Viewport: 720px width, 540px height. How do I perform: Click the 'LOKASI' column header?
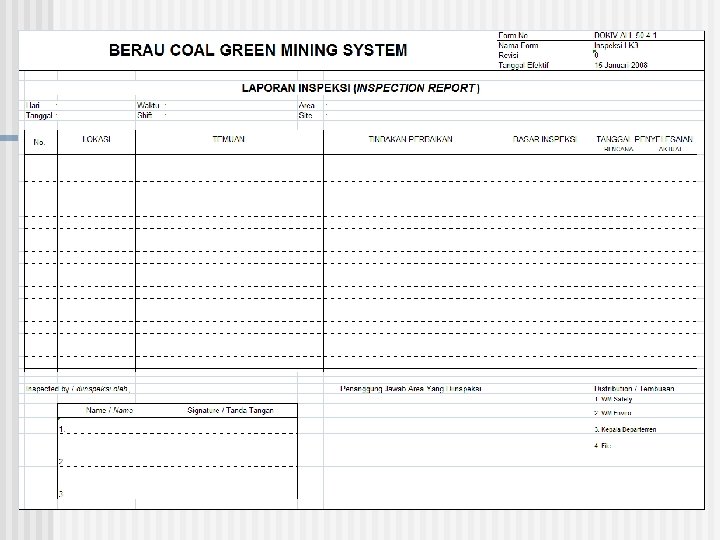click(96, 139)
